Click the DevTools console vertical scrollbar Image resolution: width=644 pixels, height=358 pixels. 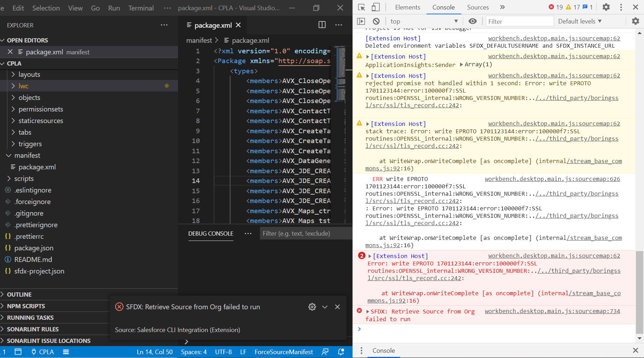click(639, 293)
